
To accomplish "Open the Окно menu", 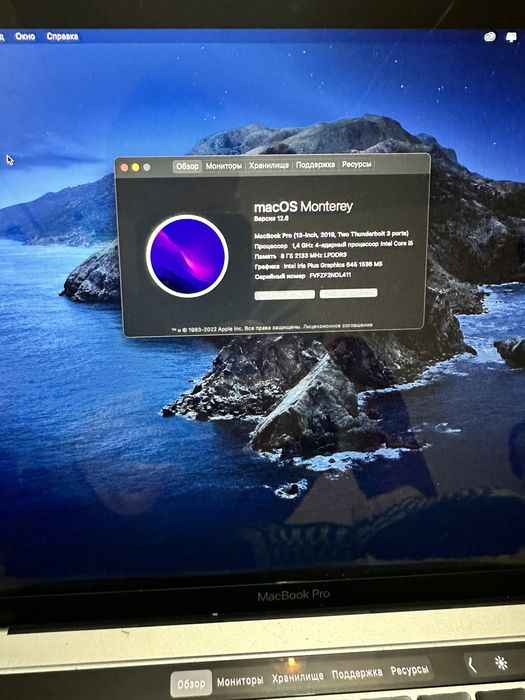I will 25,36.
